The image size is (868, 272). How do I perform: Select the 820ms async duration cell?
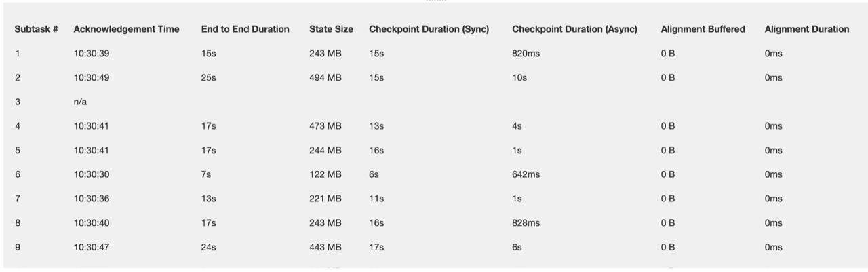pyautogui.click(x=526, y=54)
